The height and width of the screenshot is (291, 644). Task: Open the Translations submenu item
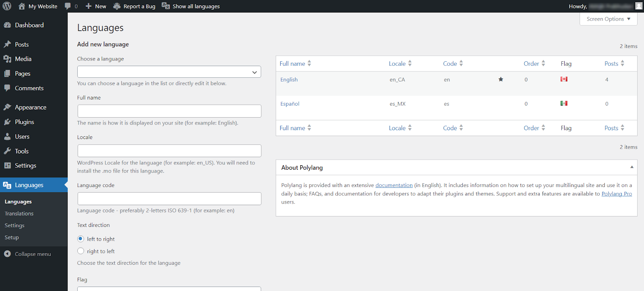pyautogui.click(x=19, y=214)
